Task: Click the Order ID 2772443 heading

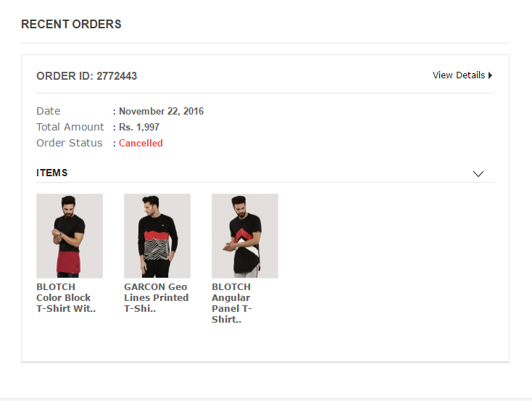Action: point(86,76)
